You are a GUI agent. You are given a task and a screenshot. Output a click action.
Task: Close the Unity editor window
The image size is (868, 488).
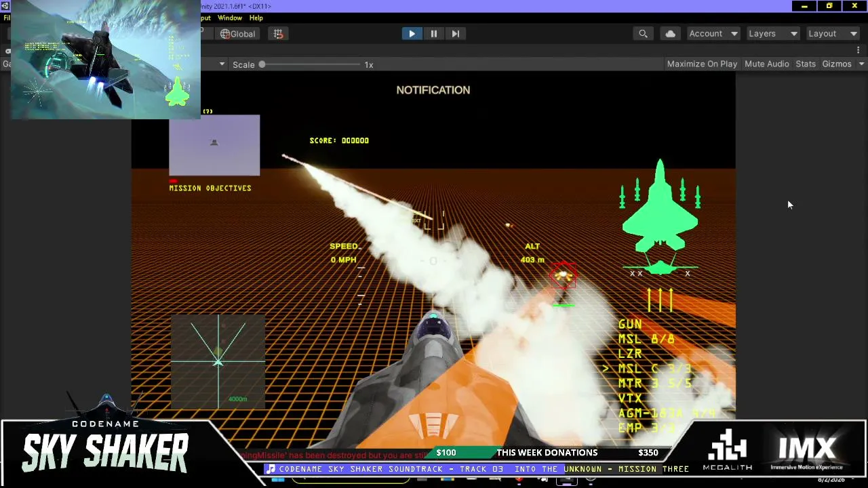pyautogui.click(x=854, y=6)
